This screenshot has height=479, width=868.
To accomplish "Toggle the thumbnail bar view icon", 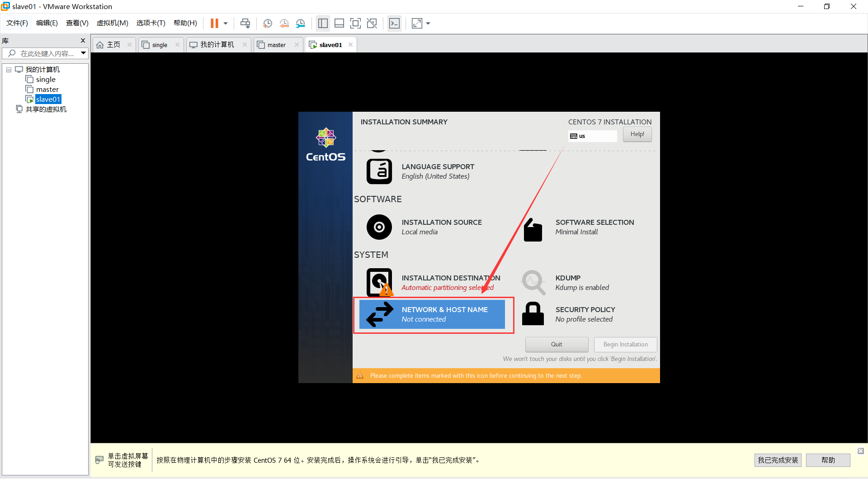I will (339, 23).
